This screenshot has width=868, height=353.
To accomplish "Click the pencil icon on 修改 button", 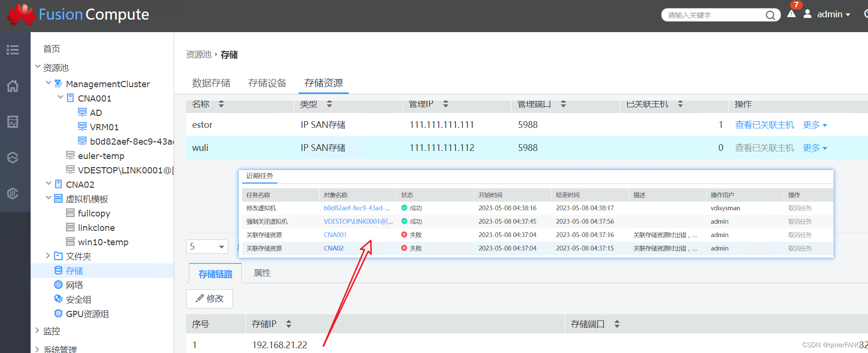I will tap(200, 298).
